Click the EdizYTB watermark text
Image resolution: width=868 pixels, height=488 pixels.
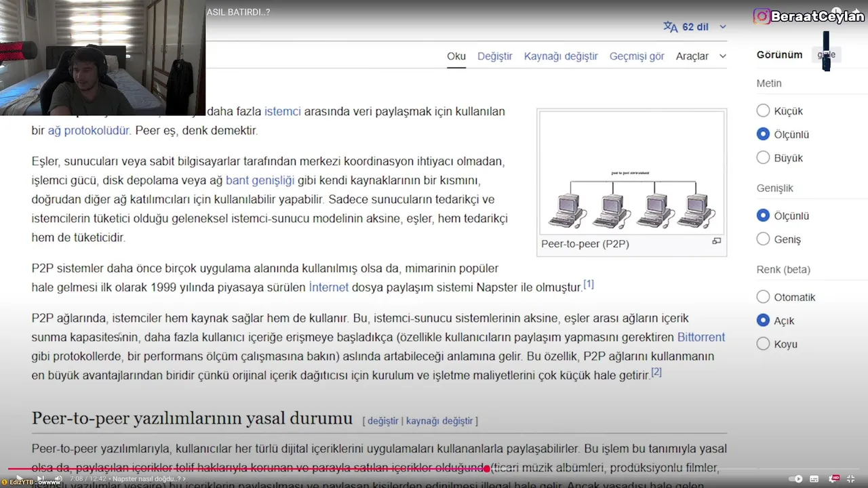point(22,482)
